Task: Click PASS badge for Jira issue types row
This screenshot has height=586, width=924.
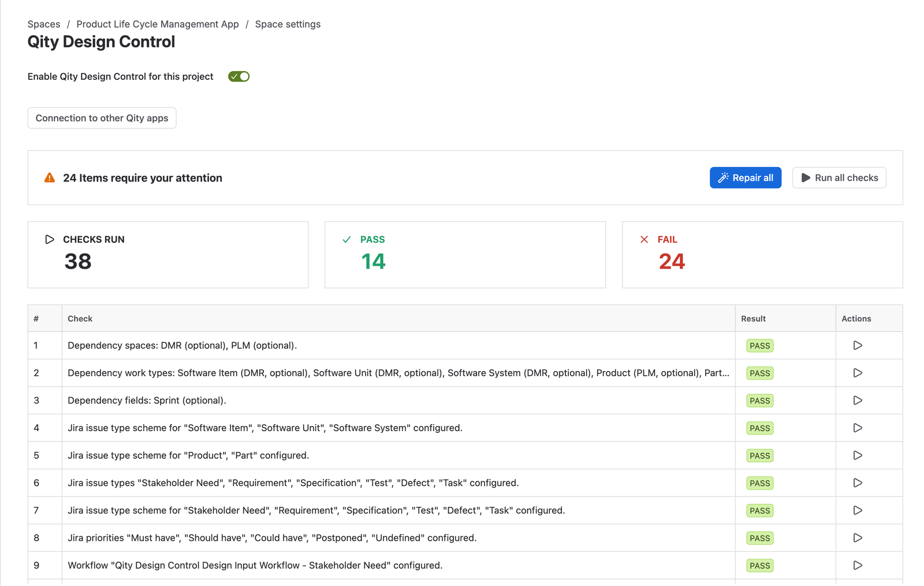Action: 760,483
